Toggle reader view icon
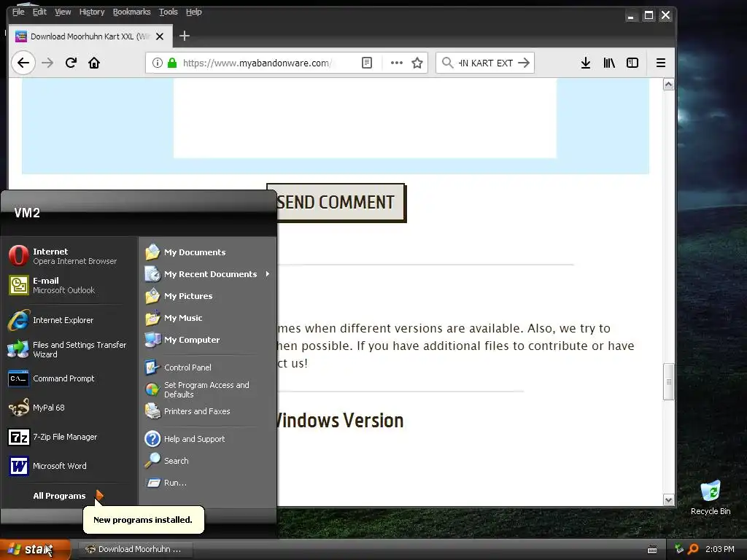Screen dimensions: 747x560 [367, 63]
